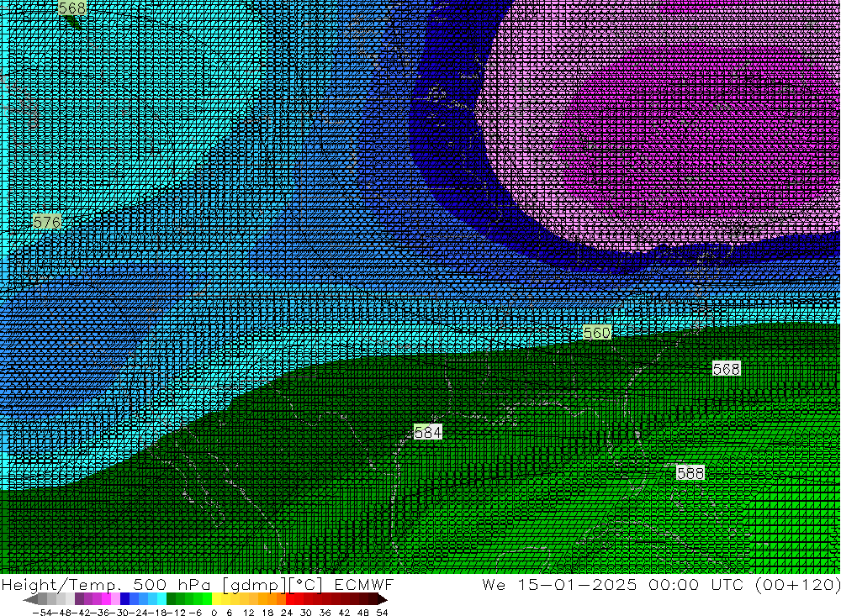
Task: Click the '-54' tick at the scale's left end
Action: point(42,613)
